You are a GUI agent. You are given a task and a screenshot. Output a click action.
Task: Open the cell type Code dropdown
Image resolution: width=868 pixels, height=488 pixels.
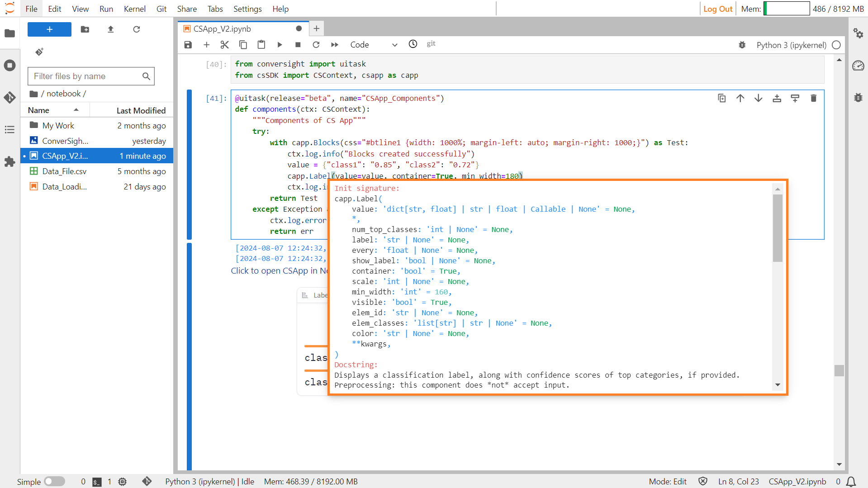(x=374, y=45)
